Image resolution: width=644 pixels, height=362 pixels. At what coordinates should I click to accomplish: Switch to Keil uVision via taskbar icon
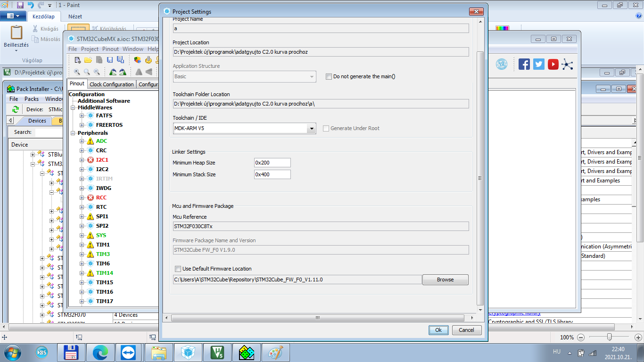click(x=217, y=353)
